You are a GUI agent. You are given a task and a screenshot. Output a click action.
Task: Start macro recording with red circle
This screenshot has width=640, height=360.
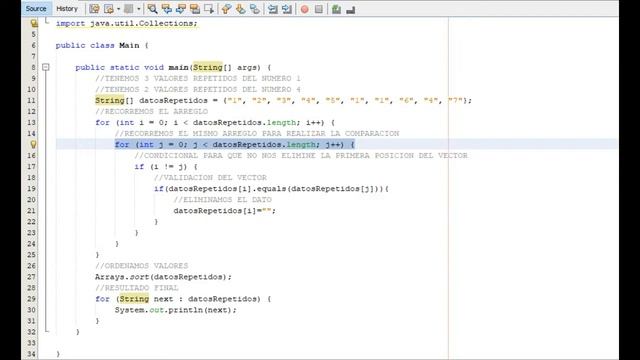(x=304, y=9)
